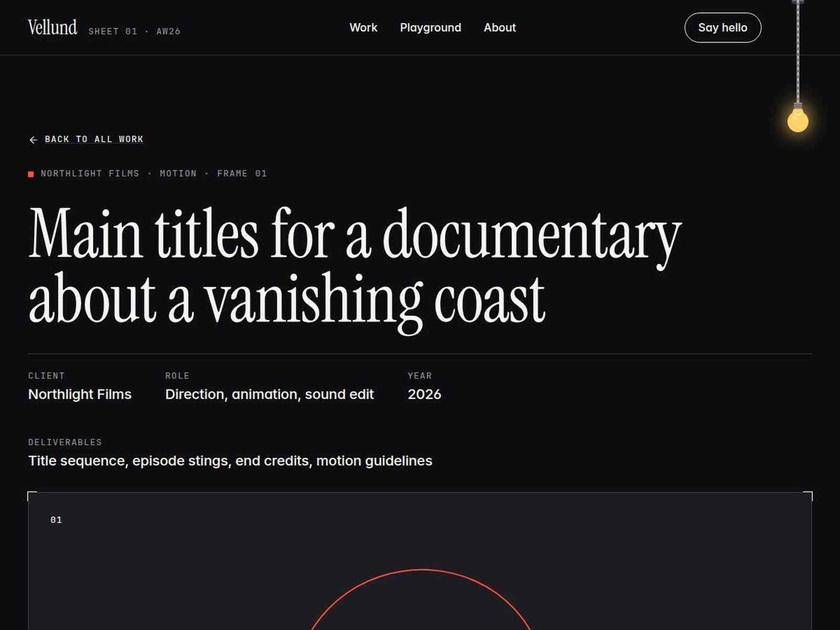
Task: Click the DELIVERABLES label
Action: (x=65, y=442)
